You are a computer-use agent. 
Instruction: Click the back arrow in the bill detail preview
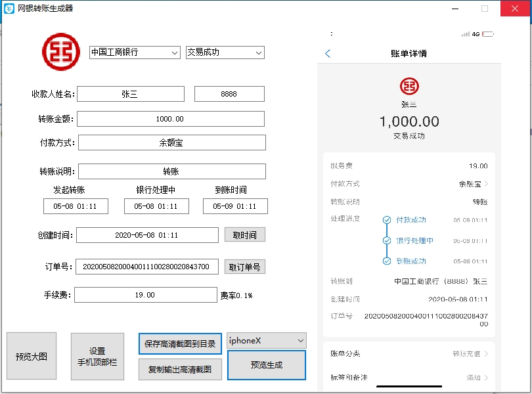(x=328, y=54)
